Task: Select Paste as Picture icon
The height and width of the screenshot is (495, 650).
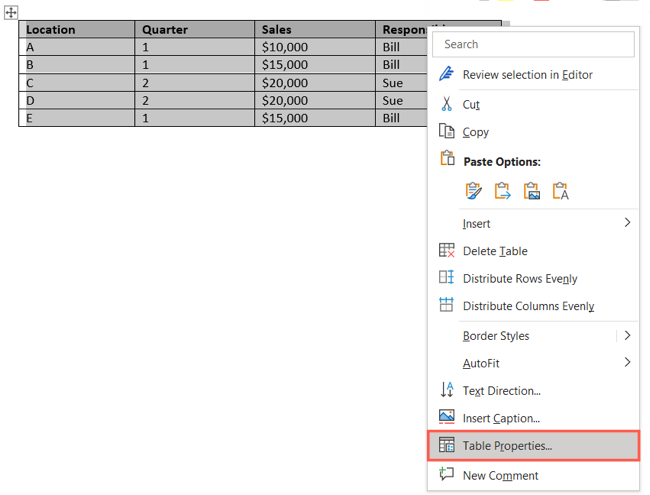Action: pos(531,190)
